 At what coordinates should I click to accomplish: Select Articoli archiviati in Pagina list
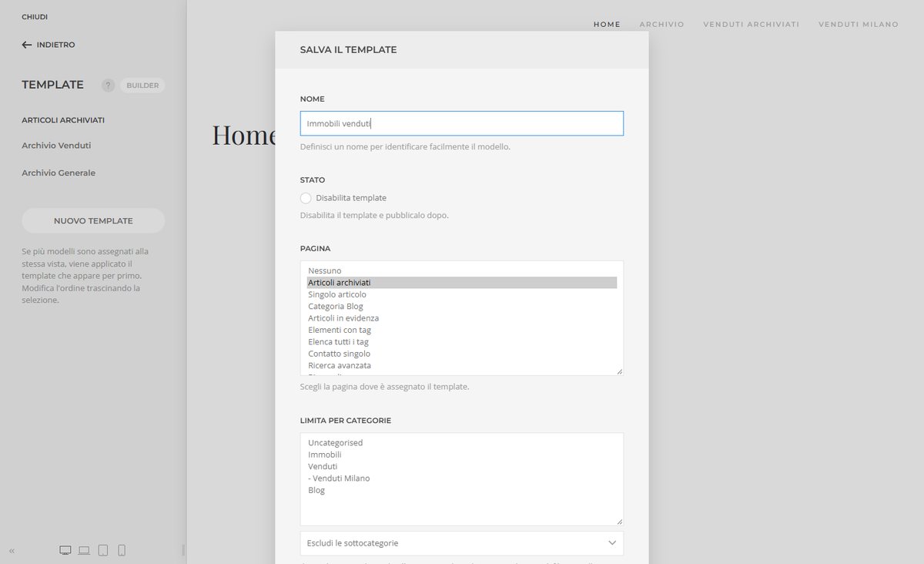(x=462, y=283)
